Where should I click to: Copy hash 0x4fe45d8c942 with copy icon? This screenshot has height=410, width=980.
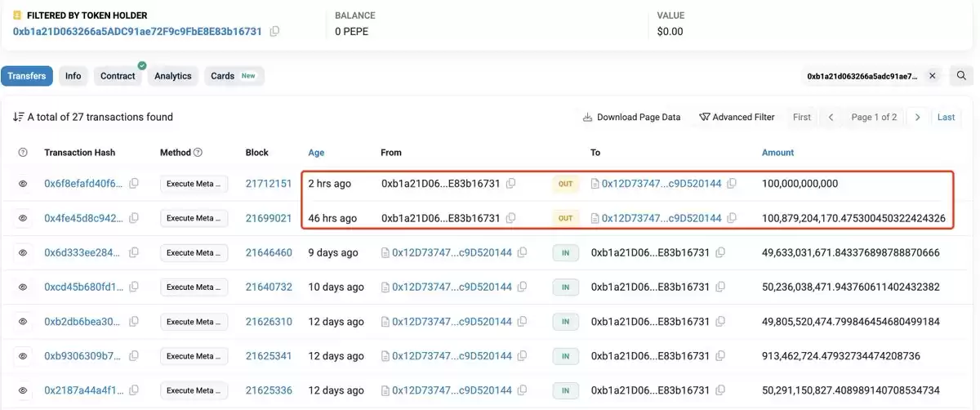(x=134, y=218)
